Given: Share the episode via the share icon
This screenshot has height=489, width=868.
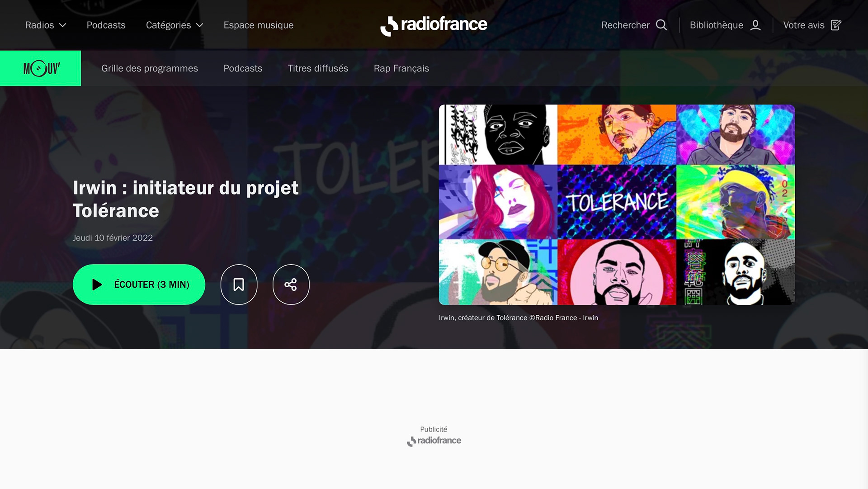Looking at the screenshot, I should point(291,285).
